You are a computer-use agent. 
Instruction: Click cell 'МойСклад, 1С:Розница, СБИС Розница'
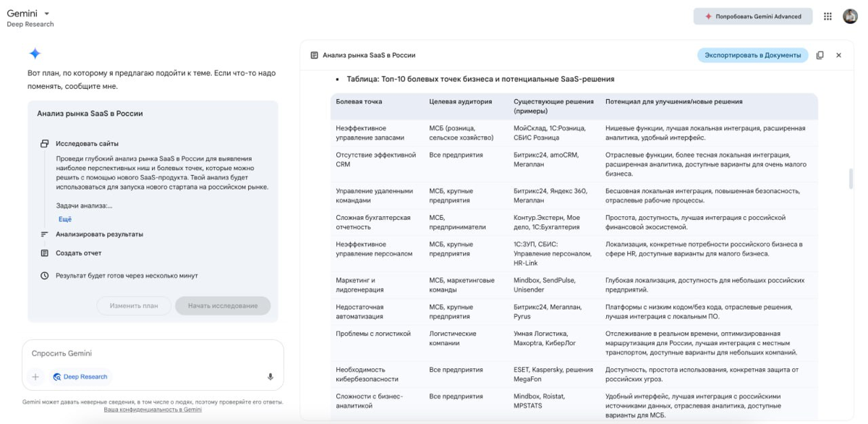(x=550, y=133)
